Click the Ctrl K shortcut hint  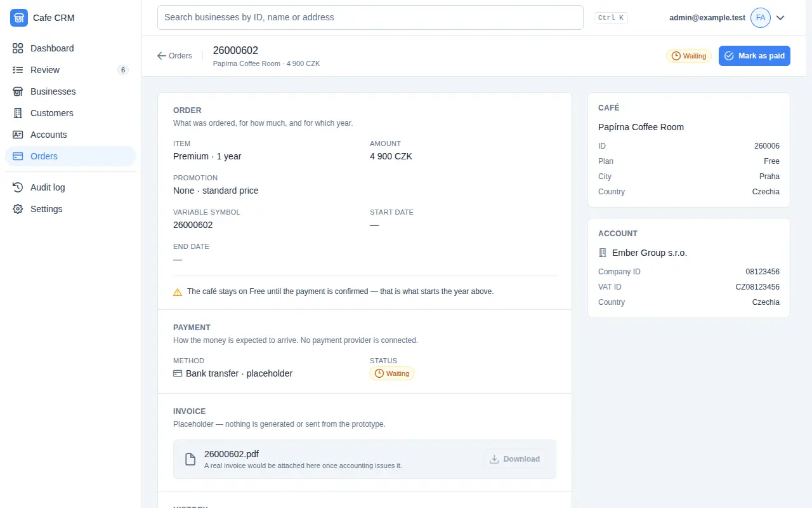[x=611, y=18]
